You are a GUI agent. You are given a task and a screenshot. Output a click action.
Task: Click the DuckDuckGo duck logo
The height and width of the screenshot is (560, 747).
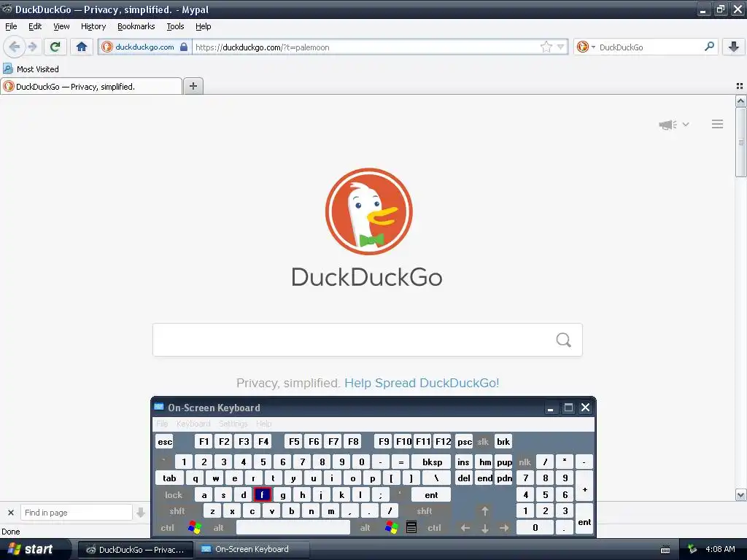point(368,211)
